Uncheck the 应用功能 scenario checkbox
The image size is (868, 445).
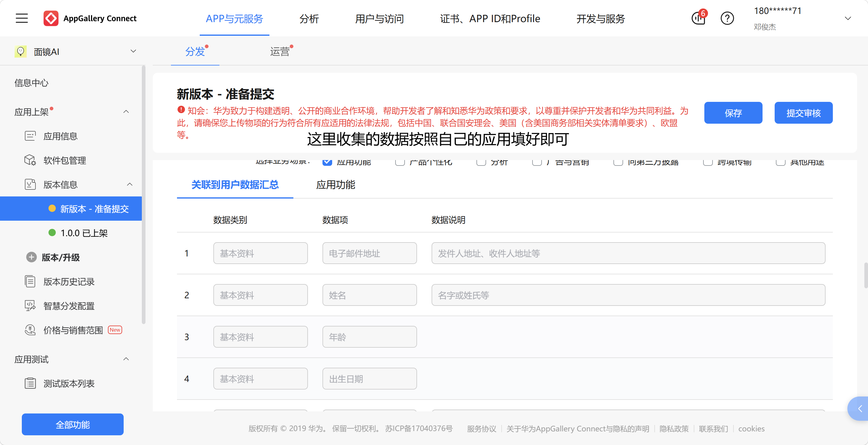tap(327, 162)
